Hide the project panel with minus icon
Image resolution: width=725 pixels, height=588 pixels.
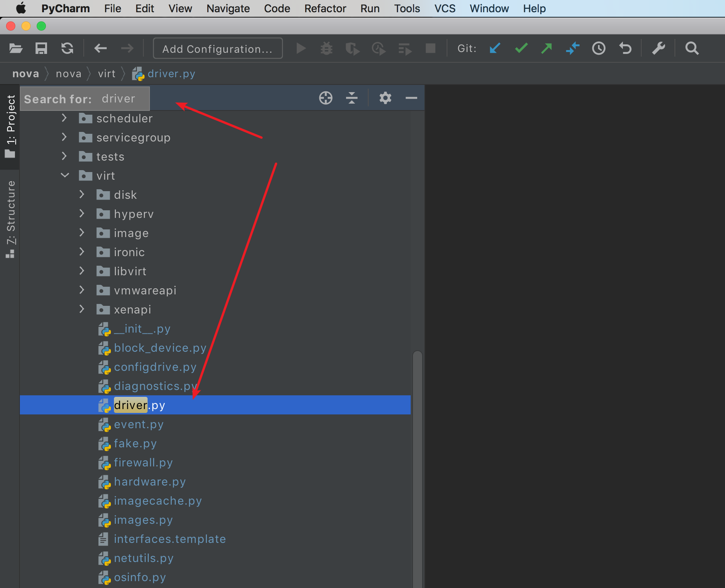411,98
